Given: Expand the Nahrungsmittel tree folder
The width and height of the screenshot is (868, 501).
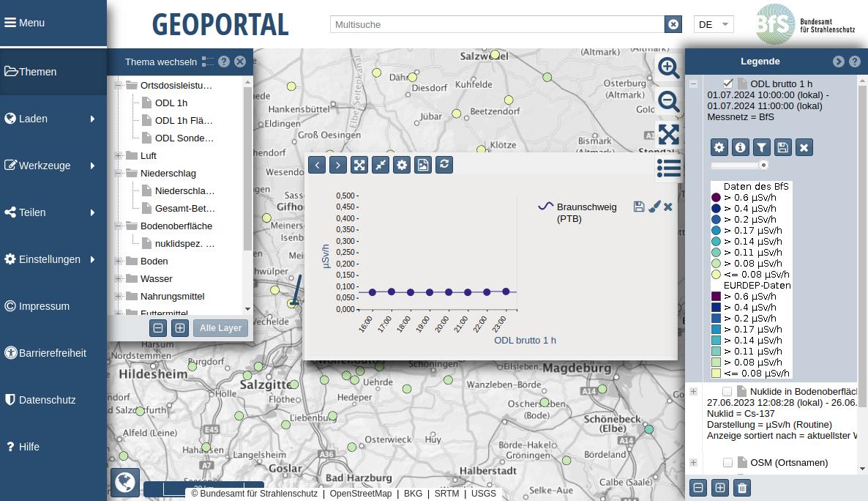Looking at the screenshot, I should (x=119, y=296).
